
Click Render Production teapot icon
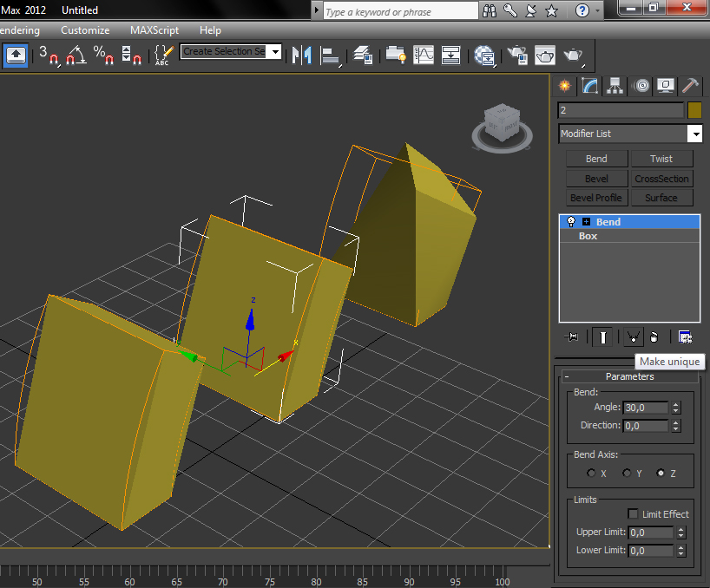573,56
